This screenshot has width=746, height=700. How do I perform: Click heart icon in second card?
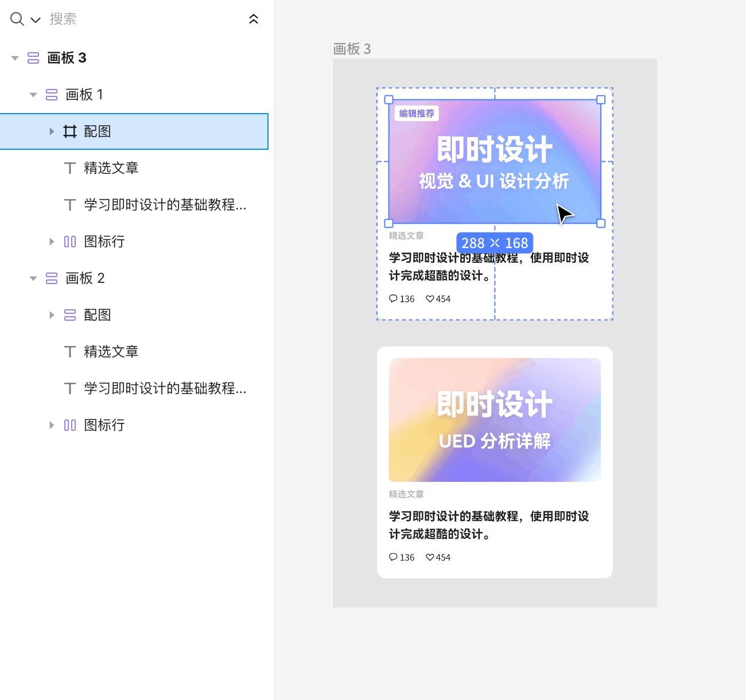[x=430, y=557]
